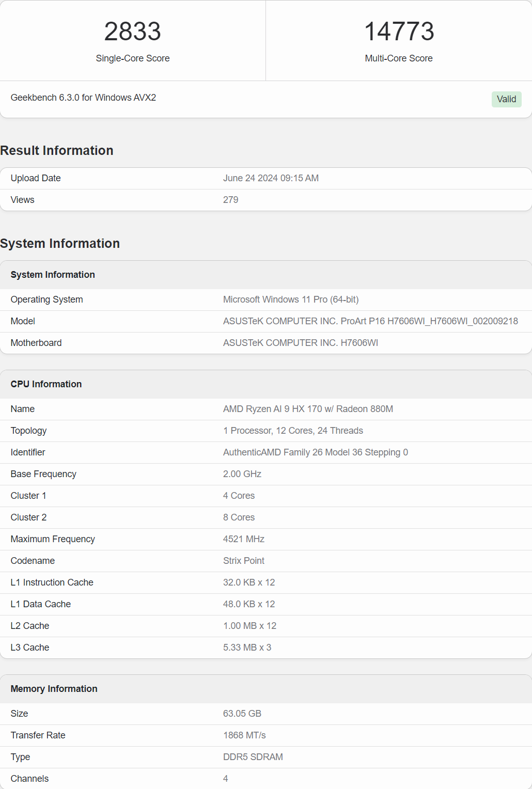Click the AMD Ryzen AI 9 HX 170 name
The image size is (532, 789).
(x=308, y=409)
